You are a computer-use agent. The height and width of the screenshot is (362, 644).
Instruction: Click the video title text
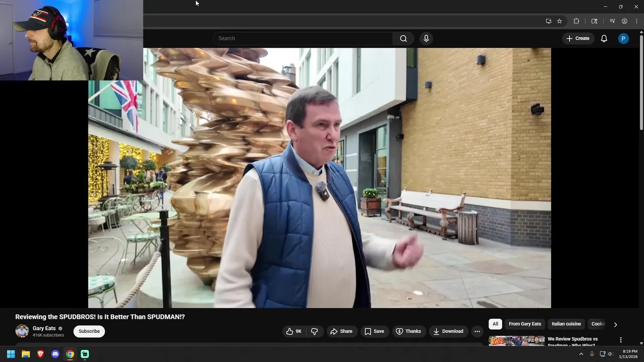pyautogui.click(x=100, y=317)
